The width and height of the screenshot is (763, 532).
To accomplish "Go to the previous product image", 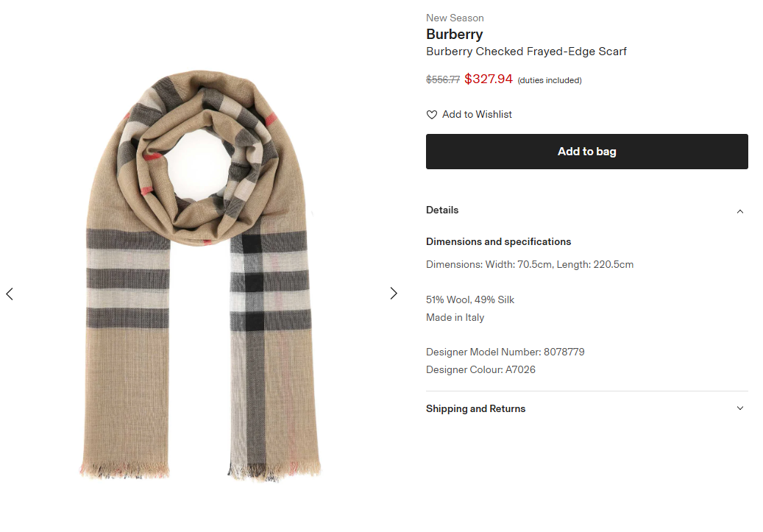I will [10, 294].
